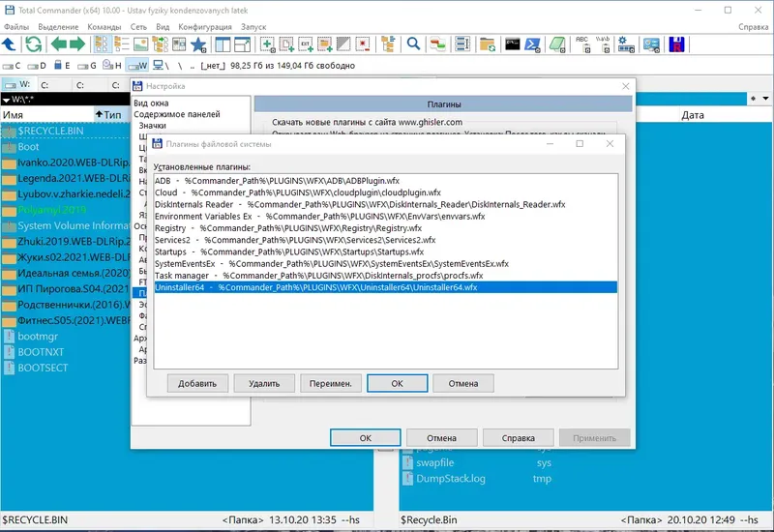This screenshot has height=532, width=774.
Task: Switch to drive H button
Action: pos(112,66)
